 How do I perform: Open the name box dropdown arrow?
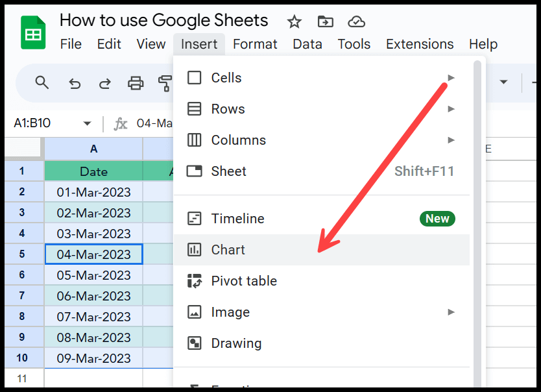point(87,123)
